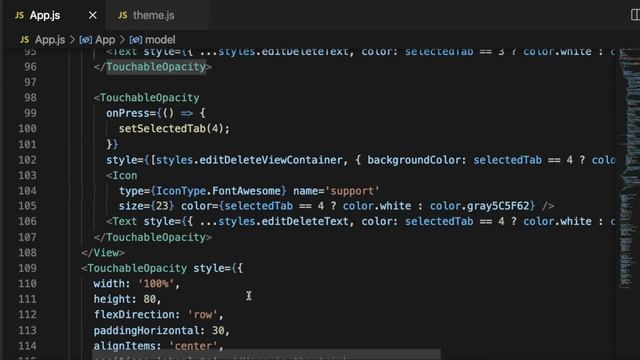Click line number 98 in gutter

pos(30,98)
